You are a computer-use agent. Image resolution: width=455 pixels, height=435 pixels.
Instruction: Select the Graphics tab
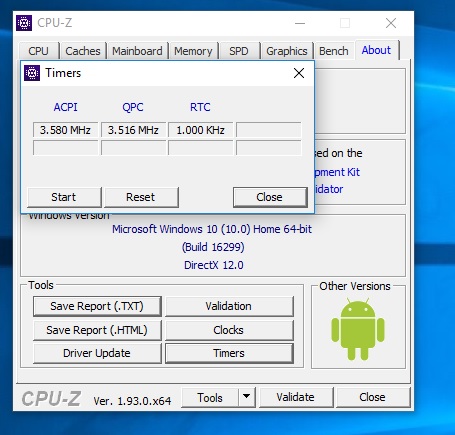pyautogui.click(x=287, y=51)
